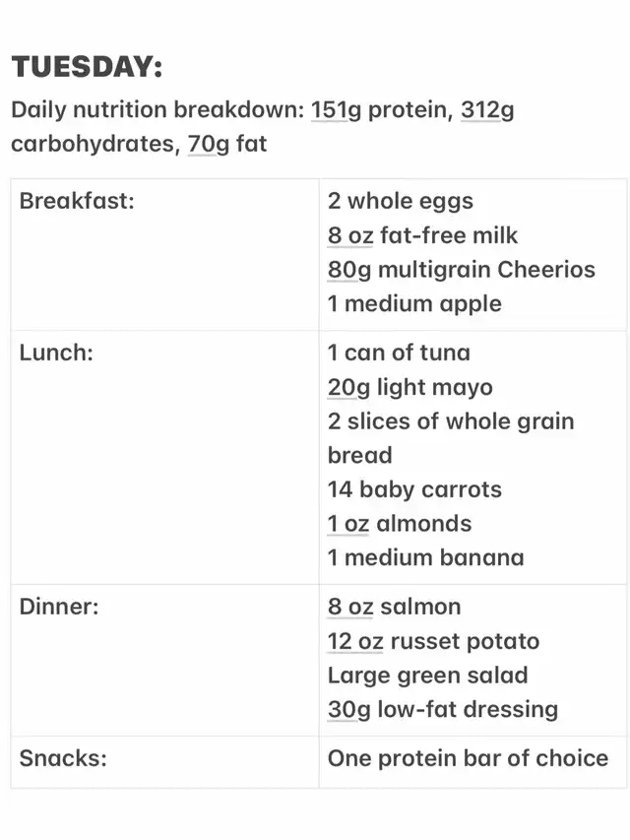Click the '20g light mayo' entry
The height and width of the screenshot is (840, 630).
point(409,387)
